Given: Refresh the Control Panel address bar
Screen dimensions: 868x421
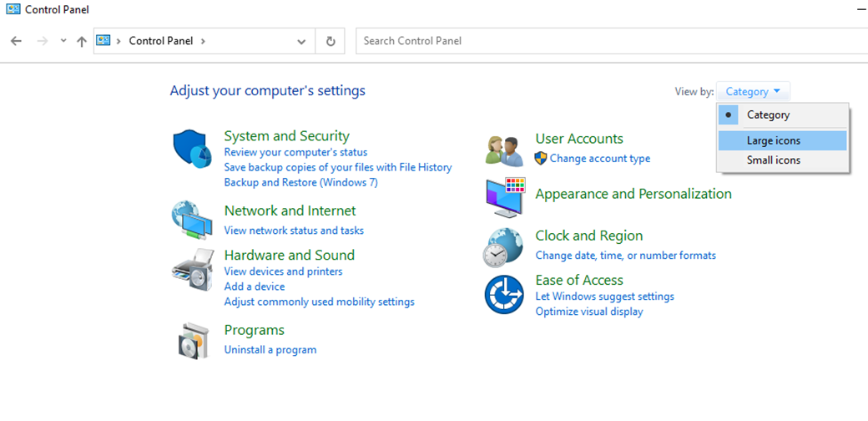Looking at the screenshot, I should pos(331,41).
